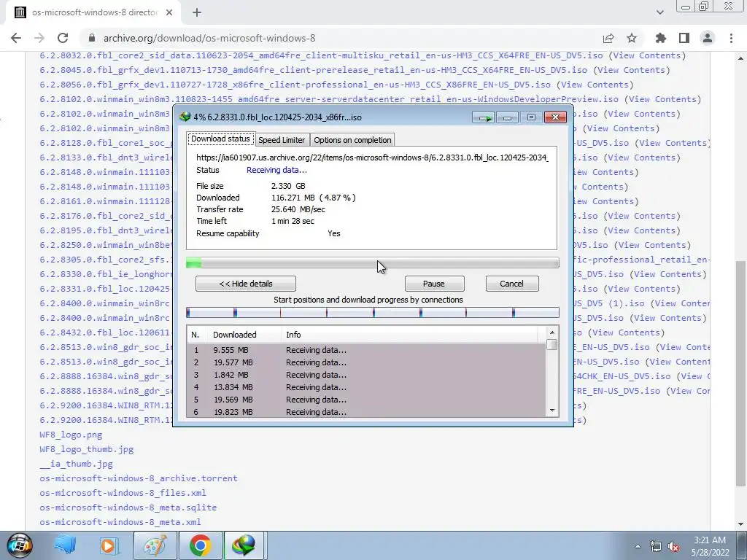Open Windows Explorer from taskbar
Viewport: 747px width, 560px height.
tap(65, 545)
